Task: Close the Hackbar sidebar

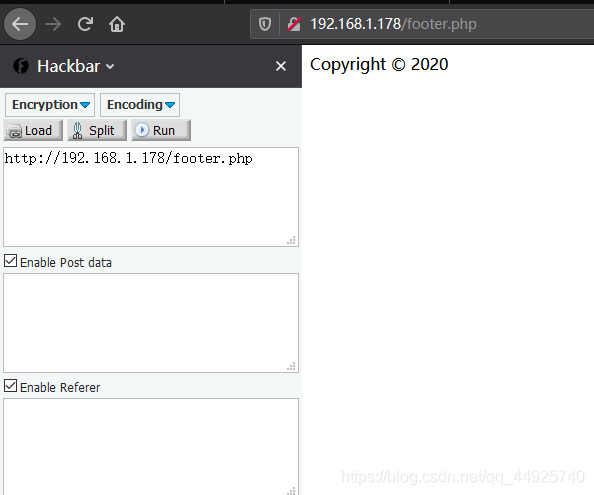Action: [x=281, y=66]
